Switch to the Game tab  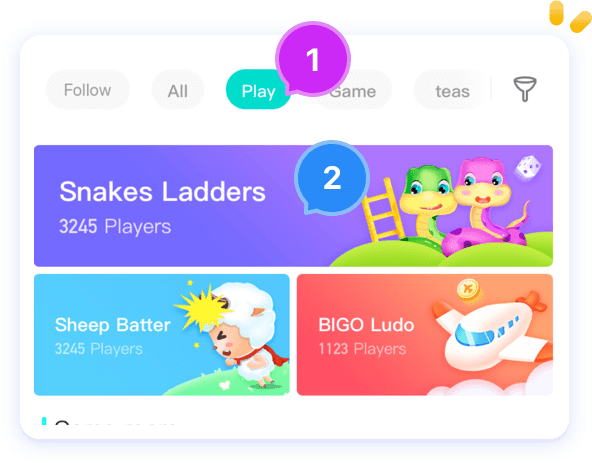[x=353, y=91]
